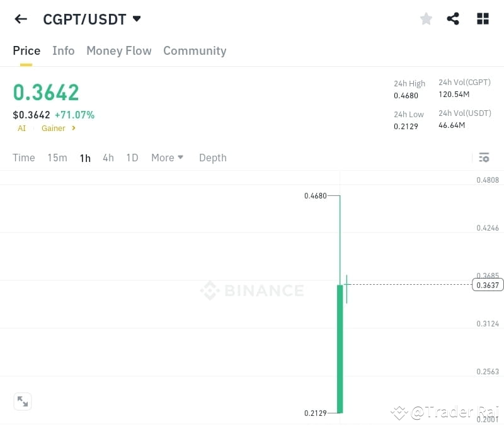Viewport: 504px width, 426px height.
Task: Switch to the Money Flow tab
Action: (x=118, y=50)
